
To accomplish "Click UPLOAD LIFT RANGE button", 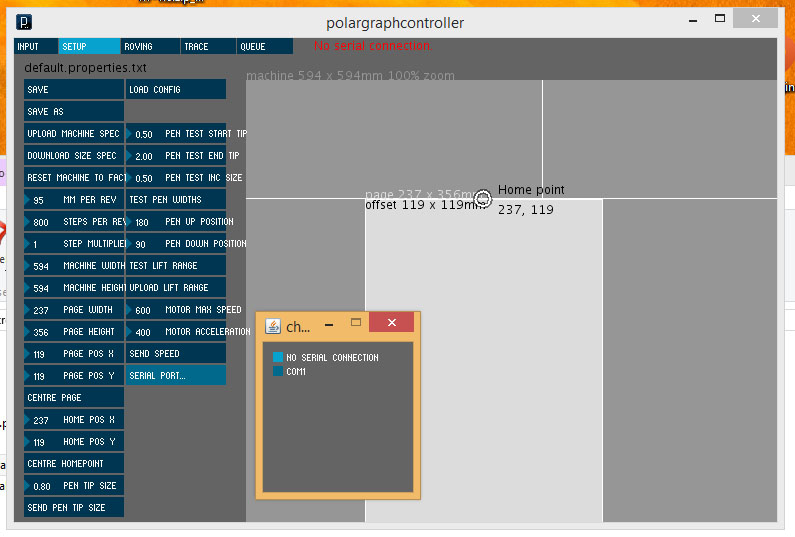I will [176, 288].
